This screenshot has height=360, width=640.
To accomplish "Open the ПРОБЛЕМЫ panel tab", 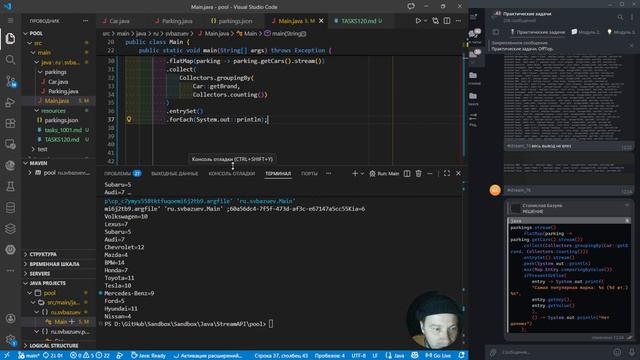I will 122,173.
